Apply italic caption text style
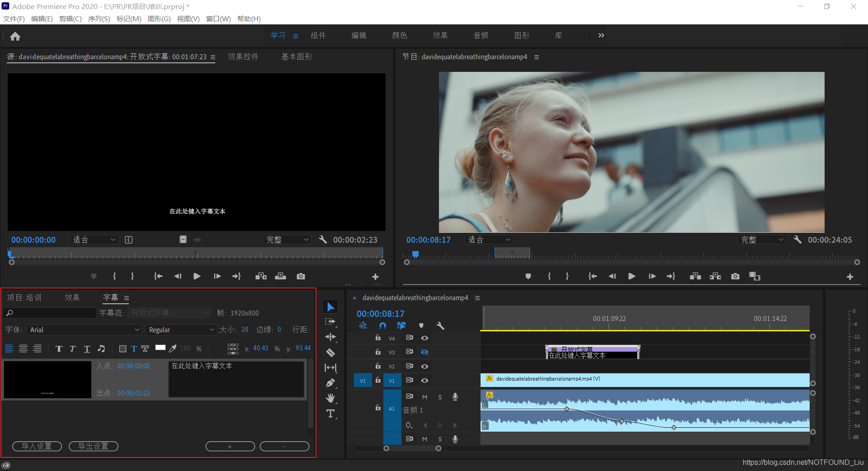This screenshot has height=471, width=868. point(73,349)
